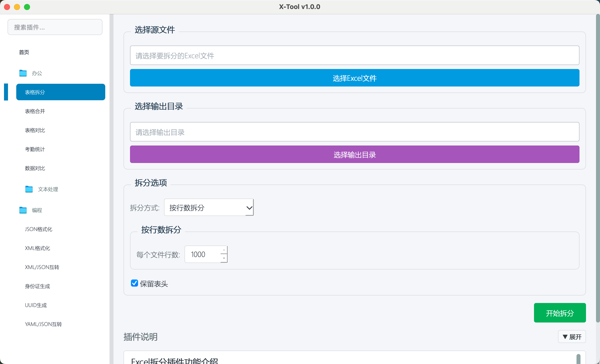Click the purple 选择输出目录 button
The width and height of the screenshot is (600, 364).
[354, 154]
